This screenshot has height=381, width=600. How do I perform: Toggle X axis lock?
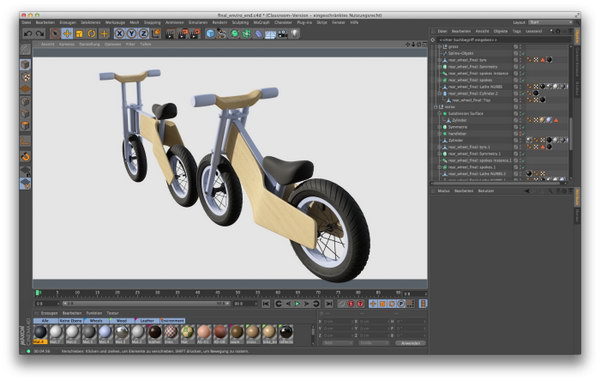tap(119, 34)
